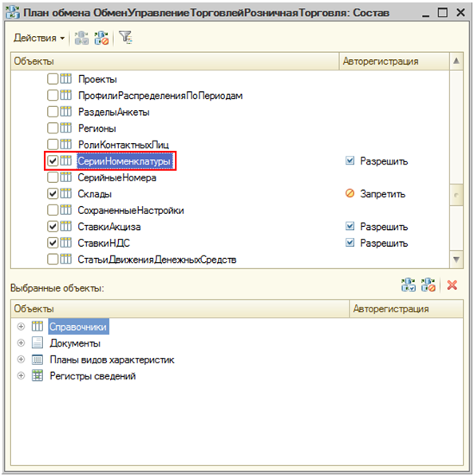Expand the Справочники tree node

21,327
